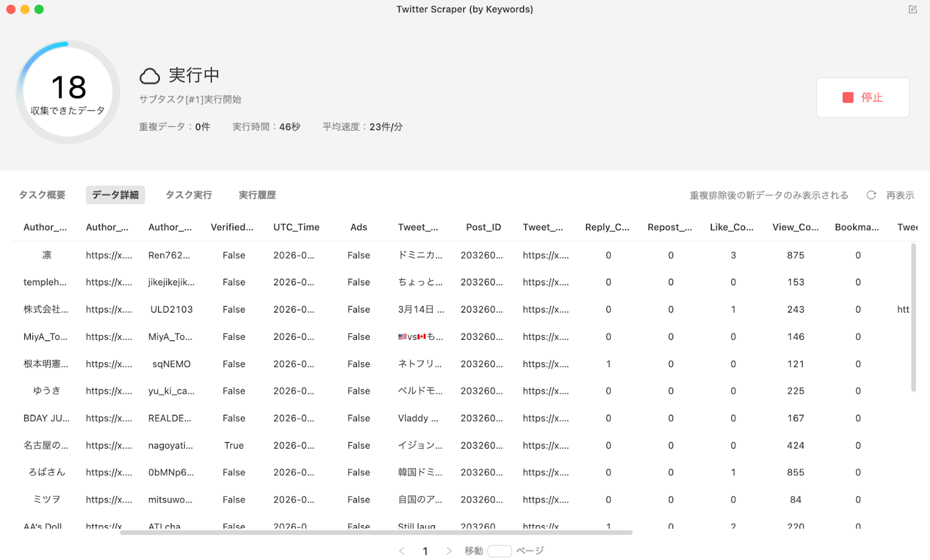Click the cloud icon beside 実行中
930x560 pixels.
click(149, 76)
